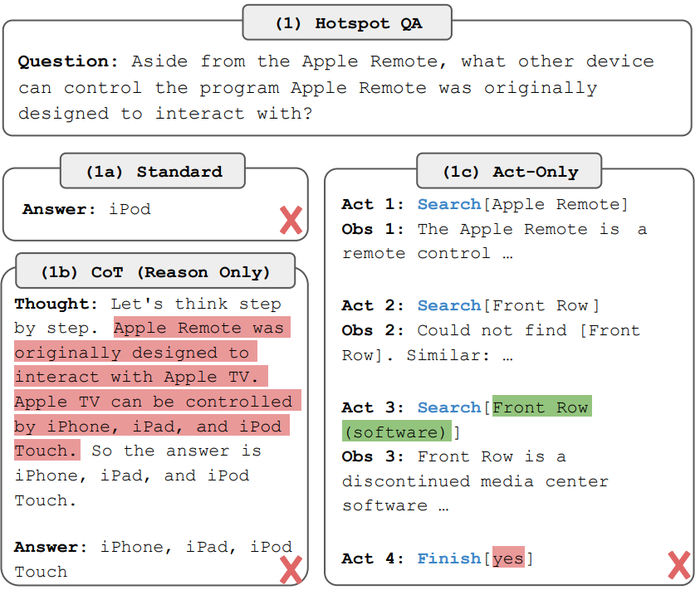This screenshot has height=590, width=700.
Task: Click the blue Search link in Act 3
Action: coord(448,407)
